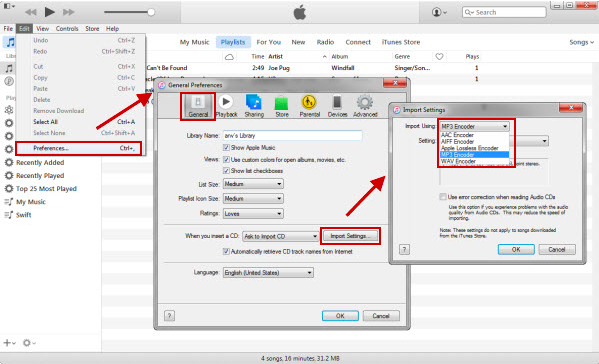Image resolution: width=599 pixels, height=364 pixels.
Task: Collapse the Import Using MP3 Encoder dropdown
Action: pyautogui.click(x=474, y=126)
